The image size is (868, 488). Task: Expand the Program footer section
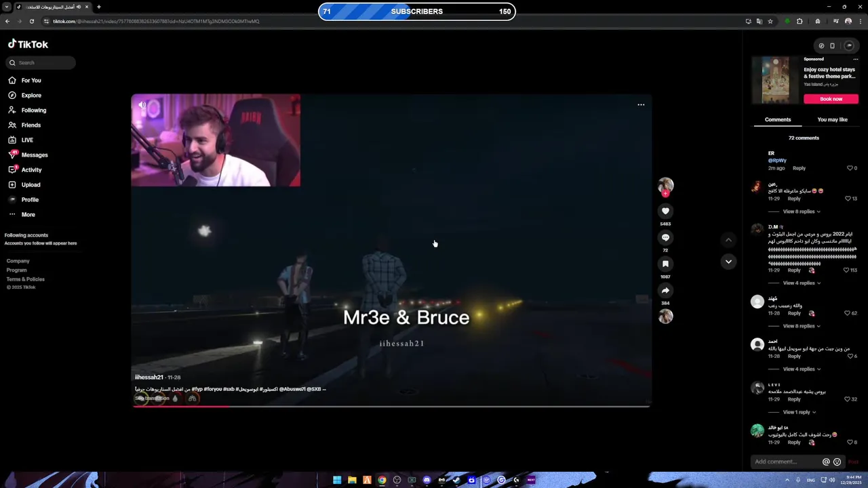[17, 270]
